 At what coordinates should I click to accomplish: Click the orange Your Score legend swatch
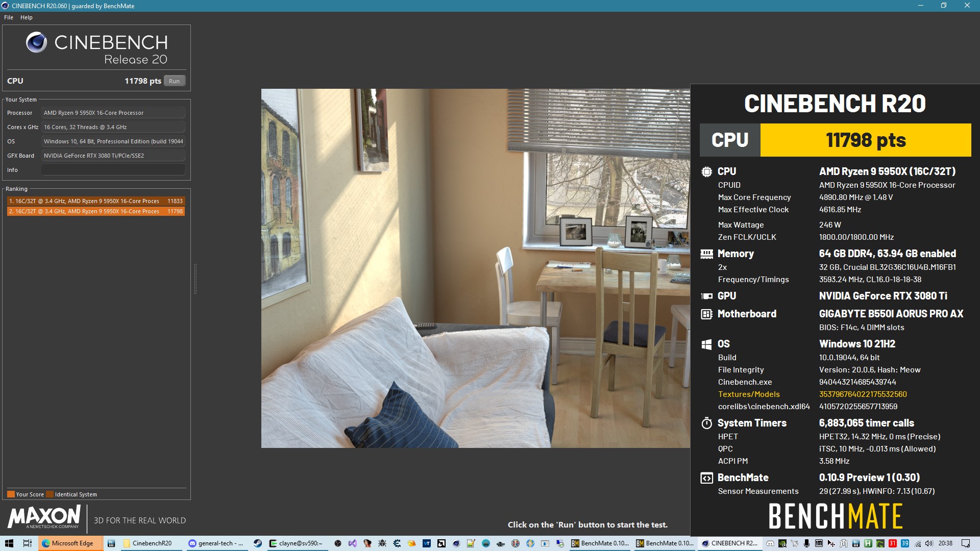click(11, 494)
